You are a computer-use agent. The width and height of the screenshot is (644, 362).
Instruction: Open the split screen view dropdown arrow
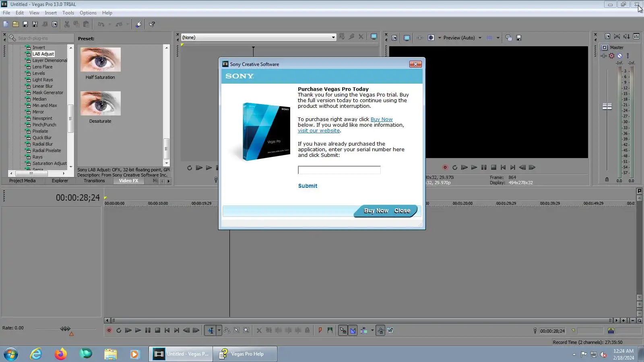pos(440,38)
